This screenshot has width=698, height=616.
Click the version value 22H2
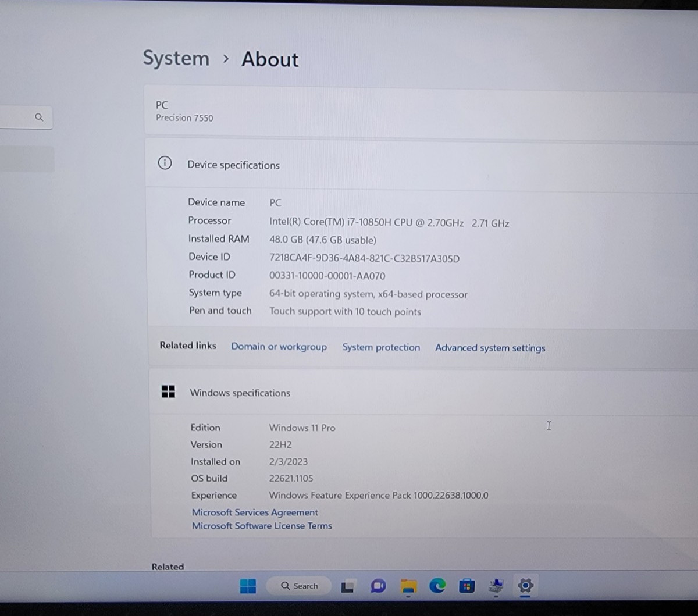(280, 444)
